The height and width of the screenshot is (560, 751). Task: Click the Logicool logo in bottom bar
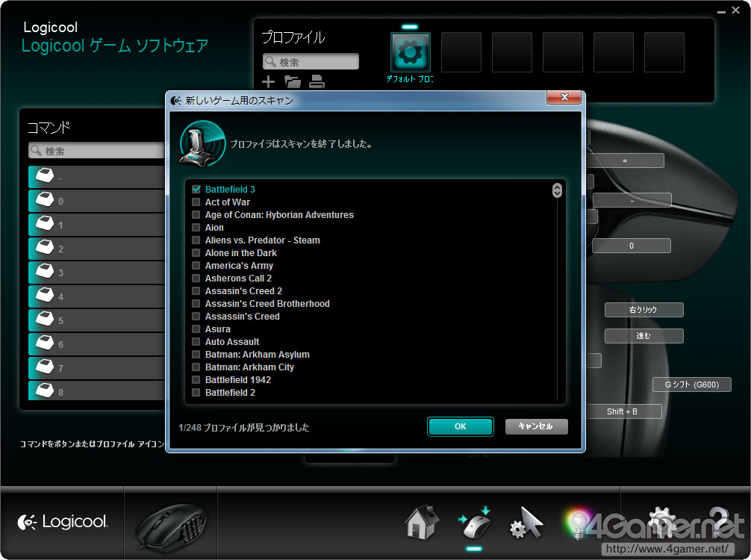pyautogui.click(x=63, y=522)
